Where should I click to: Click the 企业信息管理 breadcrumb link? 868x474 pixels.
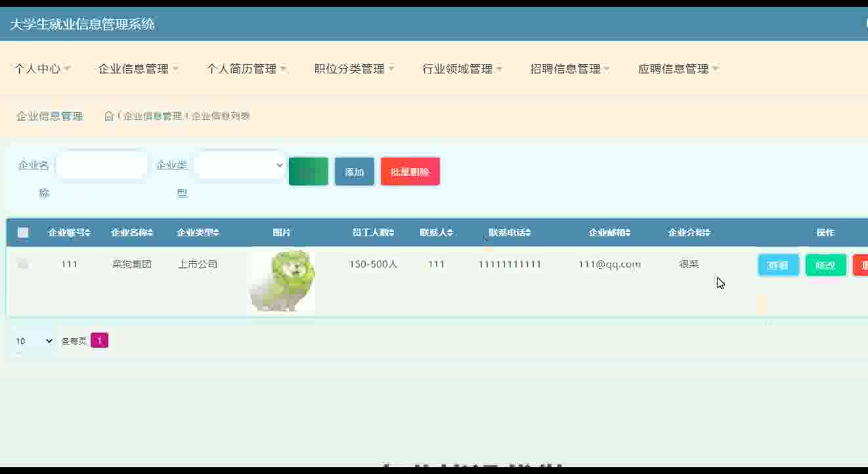(152, 116)
